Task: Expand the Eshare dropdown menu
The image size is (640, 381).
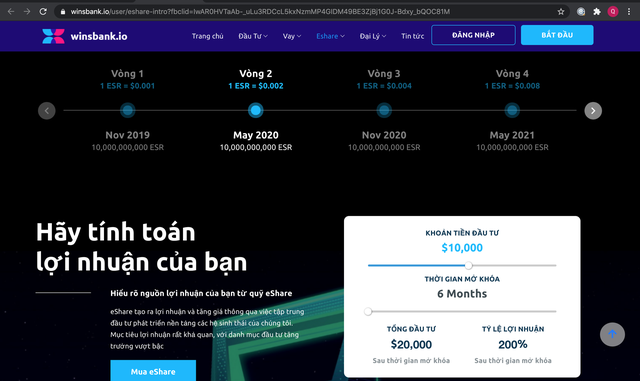Action: click(330, 36)
